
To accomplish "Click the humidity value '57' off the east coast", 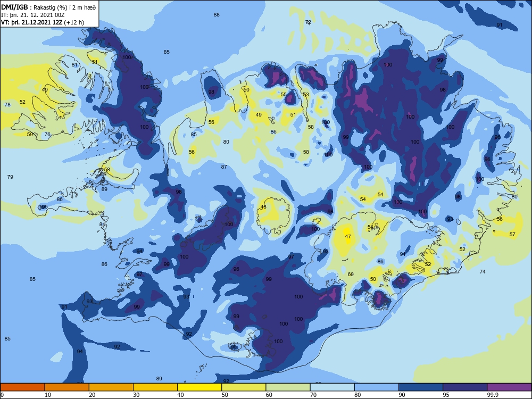I will coord(512,234).
